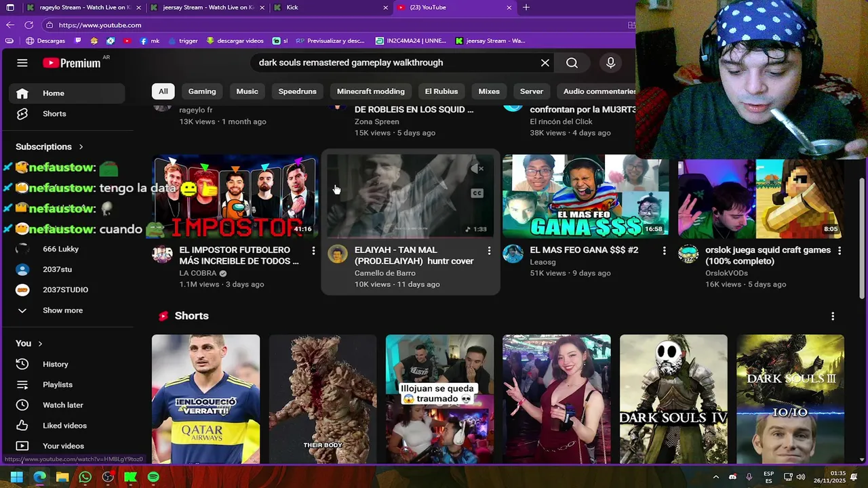Viewport: 868px width, 488px height.
Task: Go back with the browser back arrow
Action: tap(9, 25)
